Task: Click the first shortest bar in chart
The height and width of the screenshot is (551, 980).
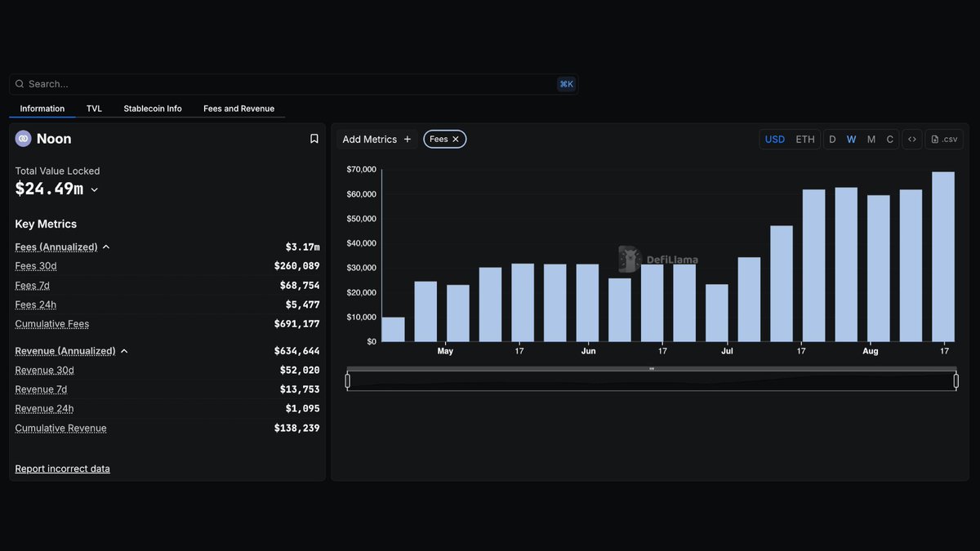Action: pyautogui.click(x=393, y=329)
